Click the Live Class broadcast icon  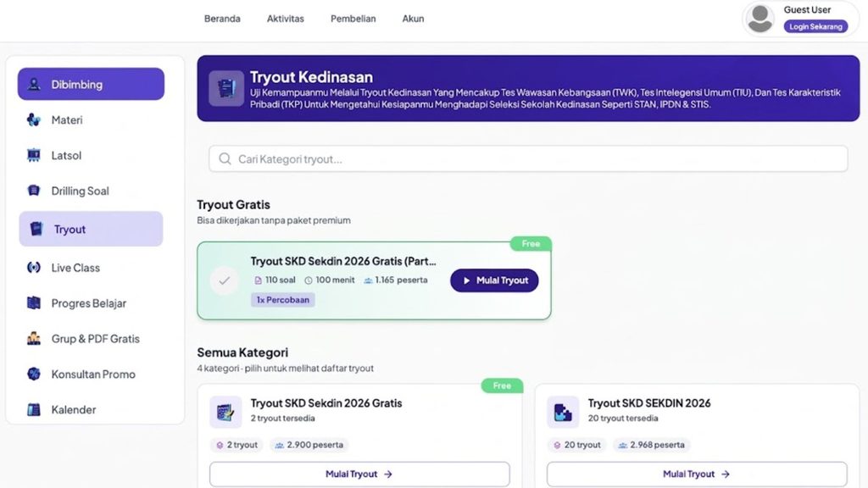[34, 267]
